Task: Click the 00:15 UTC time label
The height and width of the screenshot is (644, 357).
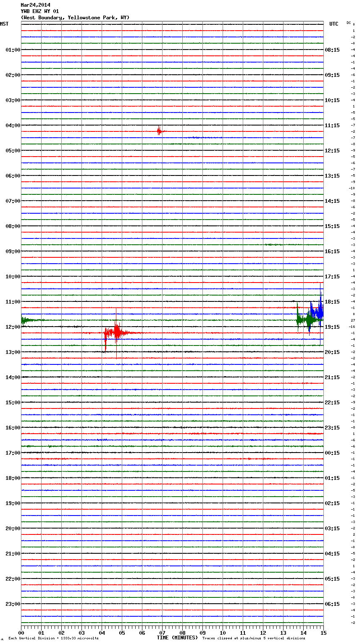Action: tap(332, 453)
